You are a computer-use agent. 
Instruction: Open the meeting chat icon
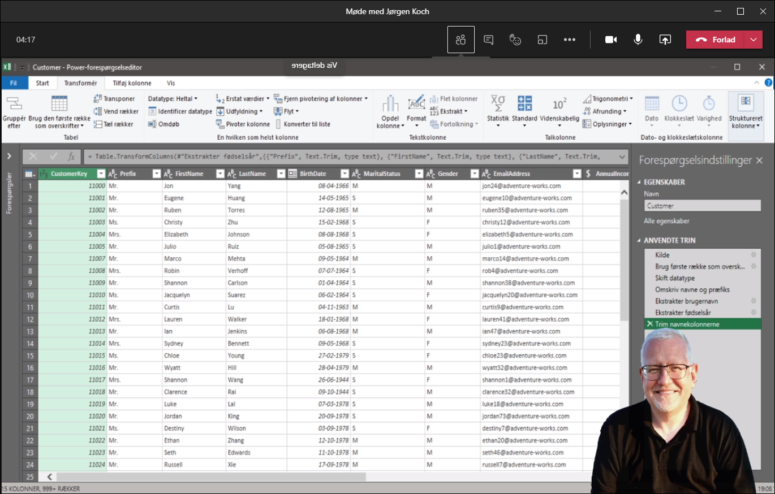488,40
